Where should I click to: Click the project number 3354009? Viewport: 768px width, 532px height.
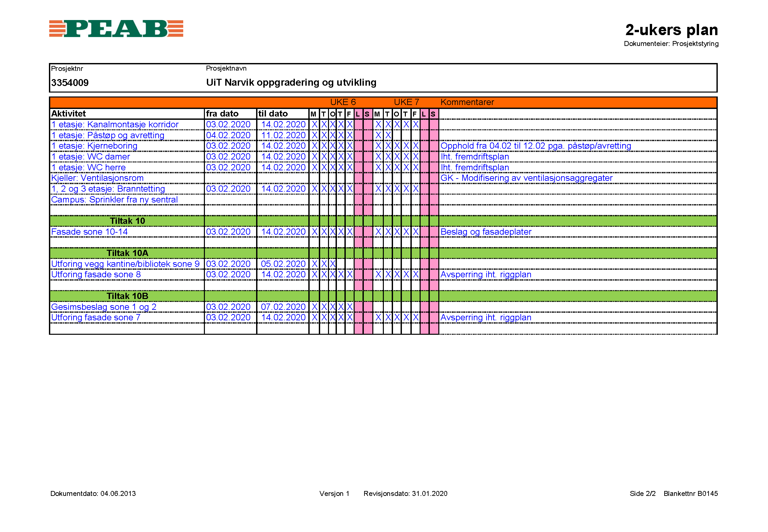(70, 83)
